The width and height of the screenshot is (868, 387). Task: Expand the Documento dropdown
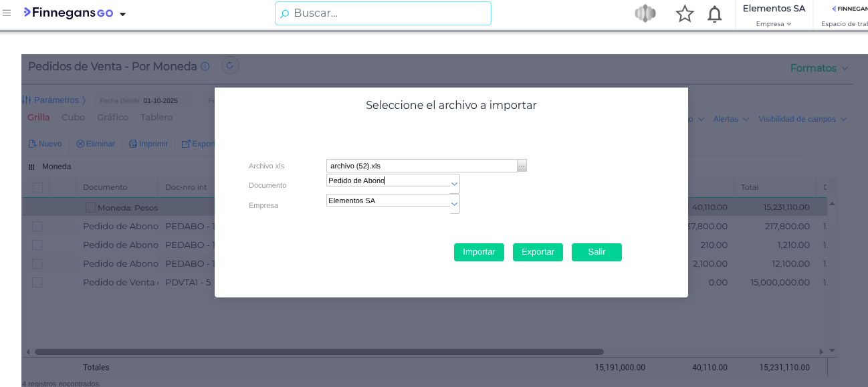tap(454, 183)
